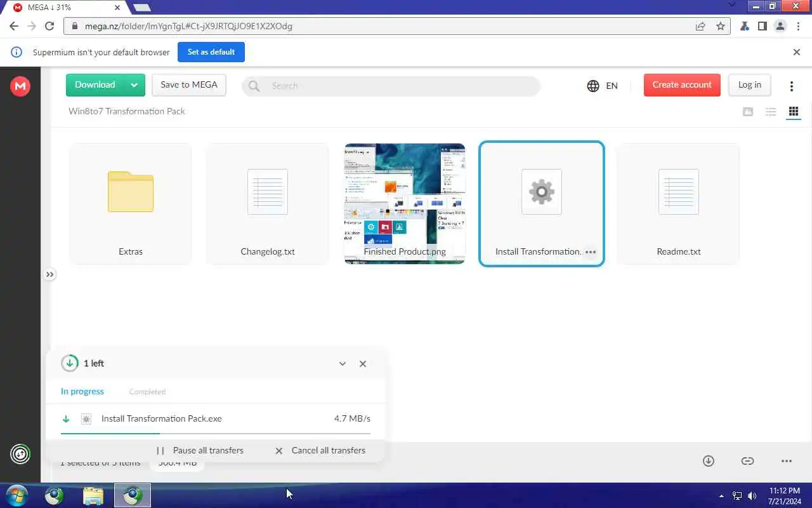Select Changelog.txt file
Image resolution: width=812 pixels, height=508 pixels.
coord(268,203)
